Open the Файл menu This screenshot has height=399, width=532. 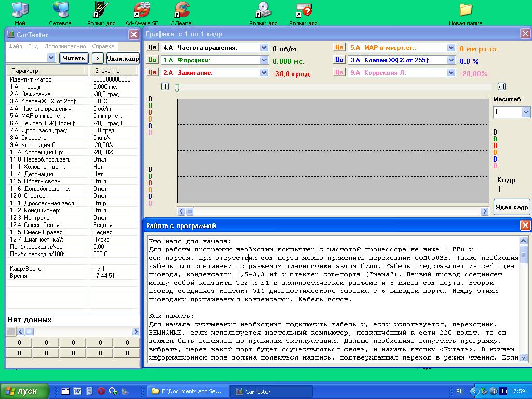(15, 46)
